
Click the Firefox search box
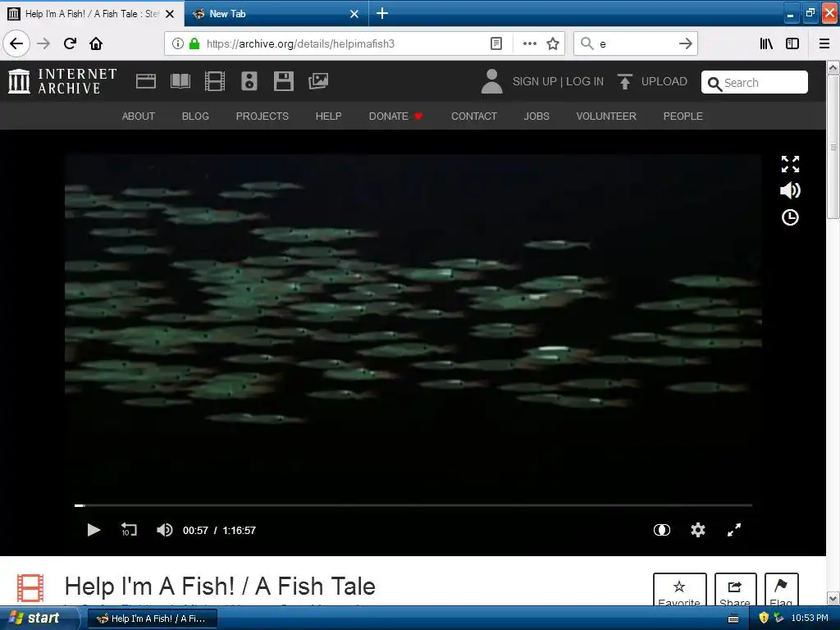coord(635,43)
